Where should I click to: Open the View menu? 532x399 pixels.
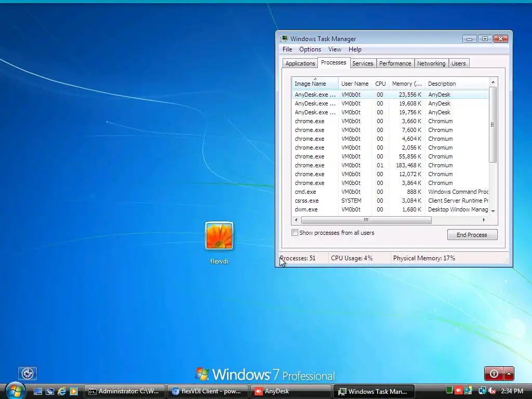tap(335, 49)
